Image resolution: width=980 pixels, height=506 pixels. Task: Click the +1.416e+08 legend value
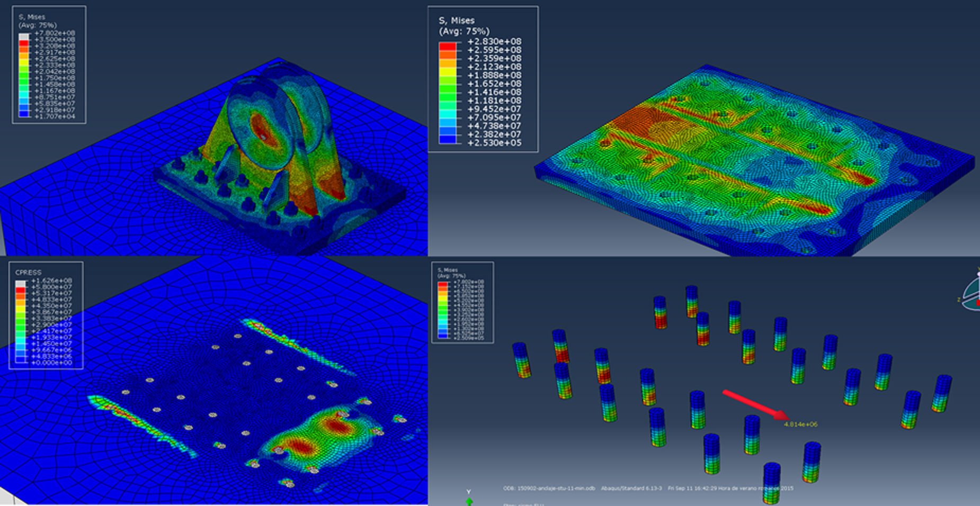tap(494, 92)
